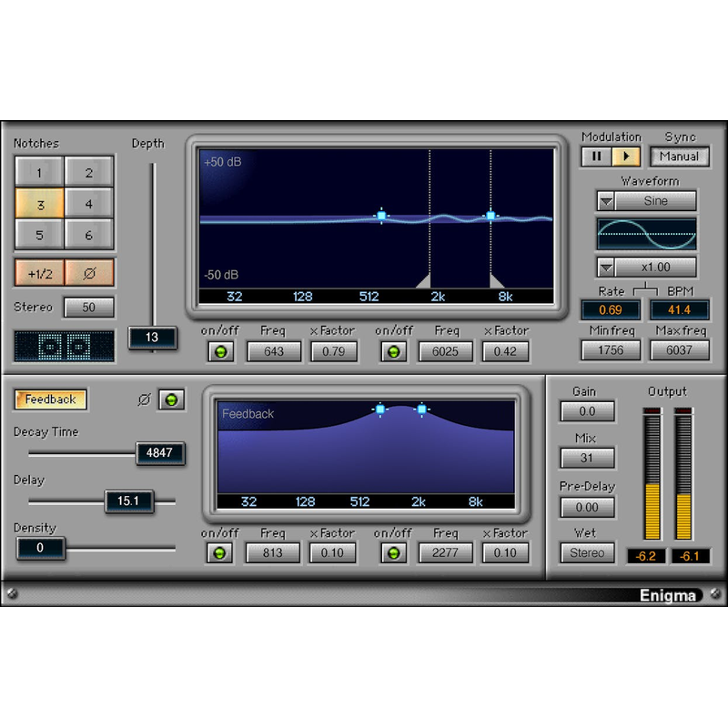Click second feedback xFactor field 0.10

[x=505, y=553]
